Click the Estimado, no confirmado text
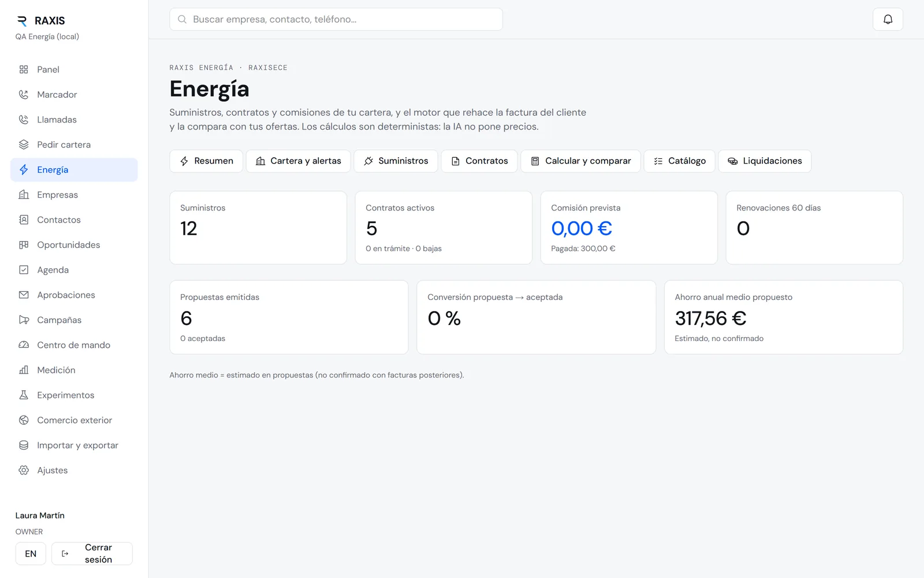This screenshot has width=924, height=578. (719, 339)
